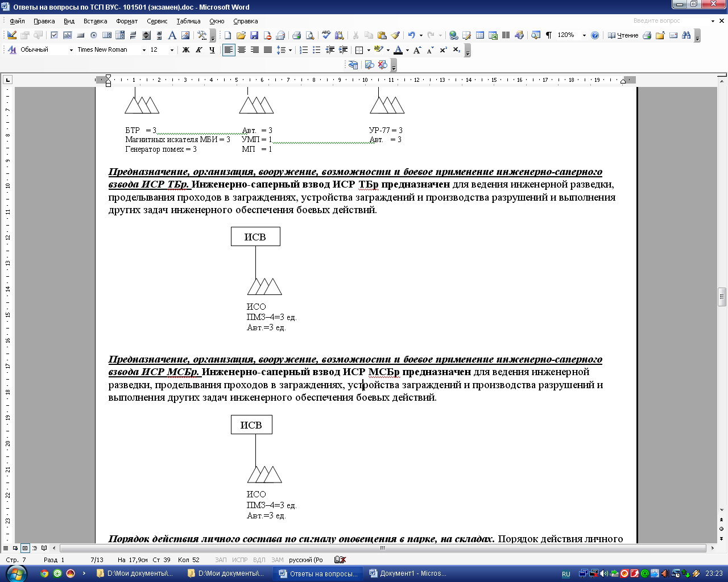The width and height of the screenshot is (728, 582).
Task: Toggle left text alignment
Action: click(228, 50)
